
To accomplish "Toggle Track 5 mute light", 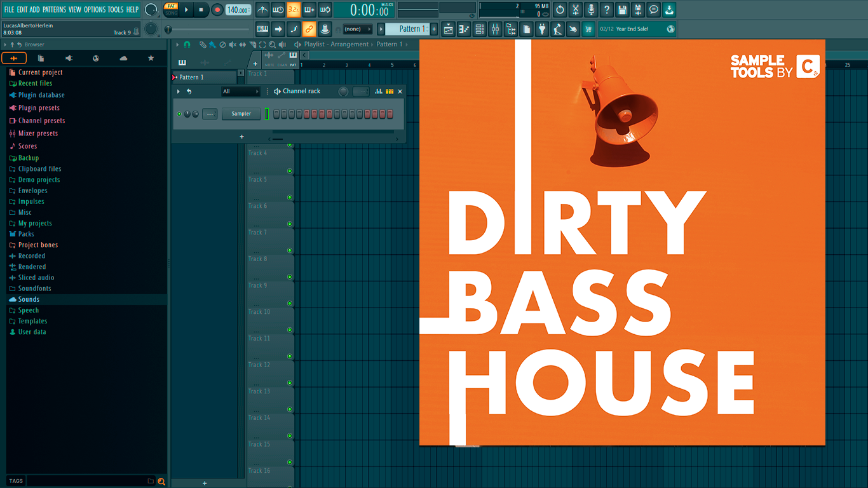I will [x=290, y=198].
